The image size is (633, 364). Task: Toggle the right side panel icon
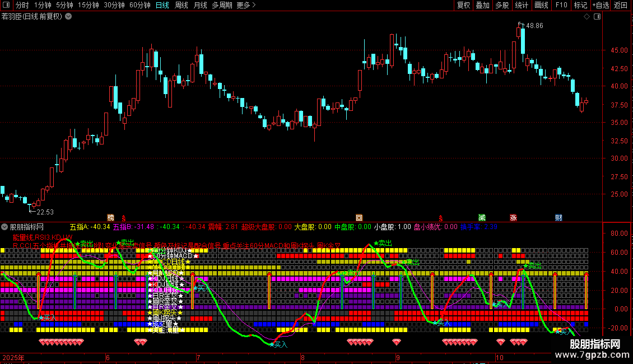click(597, 17)
